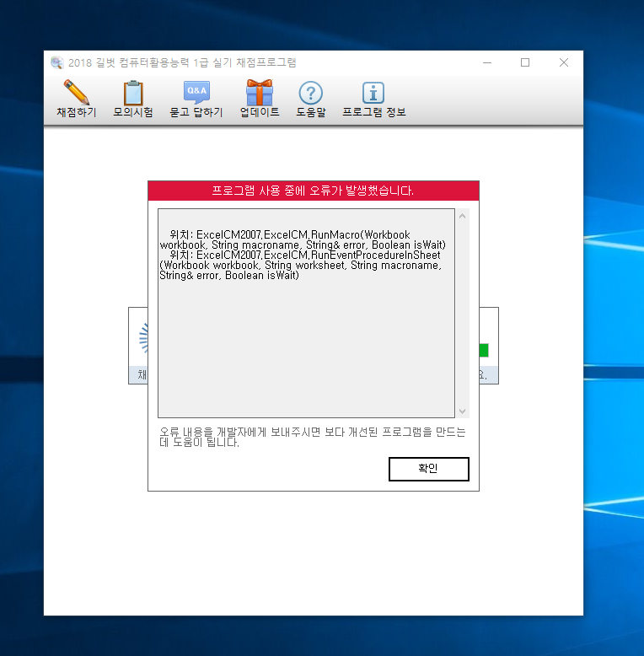Click the green progress bar segment

click(484, 350)
